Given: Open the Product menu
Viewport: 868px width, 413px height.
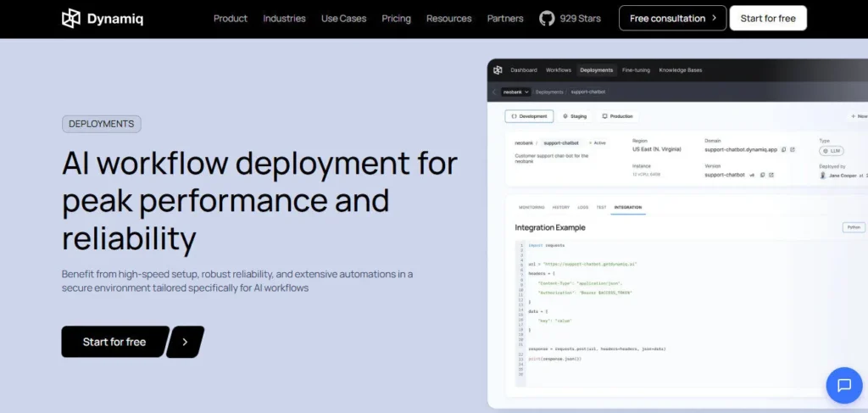Looking at the screenshot, I should (x=231, y=19).
